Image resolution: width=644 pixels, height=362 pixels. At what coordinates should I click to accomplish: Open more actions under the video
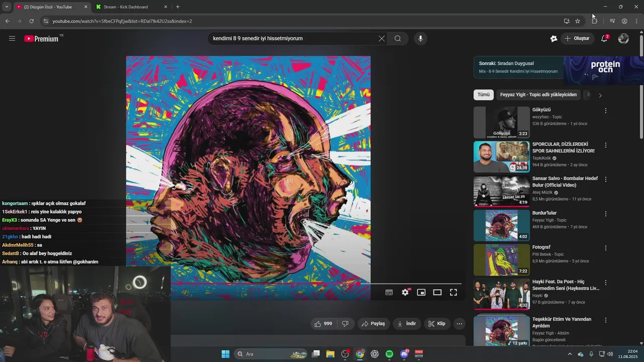click(x=459, y=324)
